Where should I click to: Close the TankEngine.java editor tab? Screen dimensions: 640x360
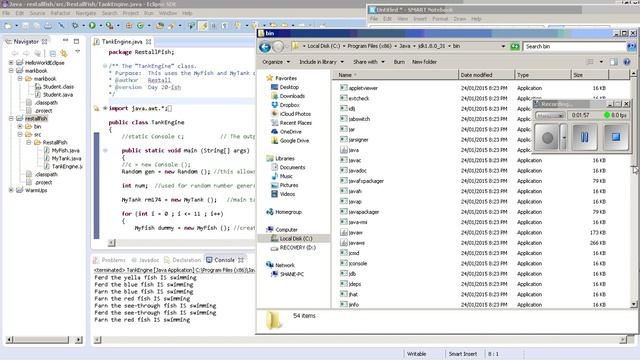point(149,42)
